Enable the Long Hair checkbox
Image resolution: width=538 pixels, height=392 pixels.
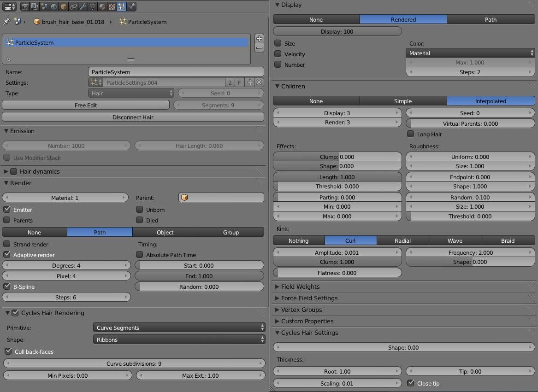click(410, 134)
